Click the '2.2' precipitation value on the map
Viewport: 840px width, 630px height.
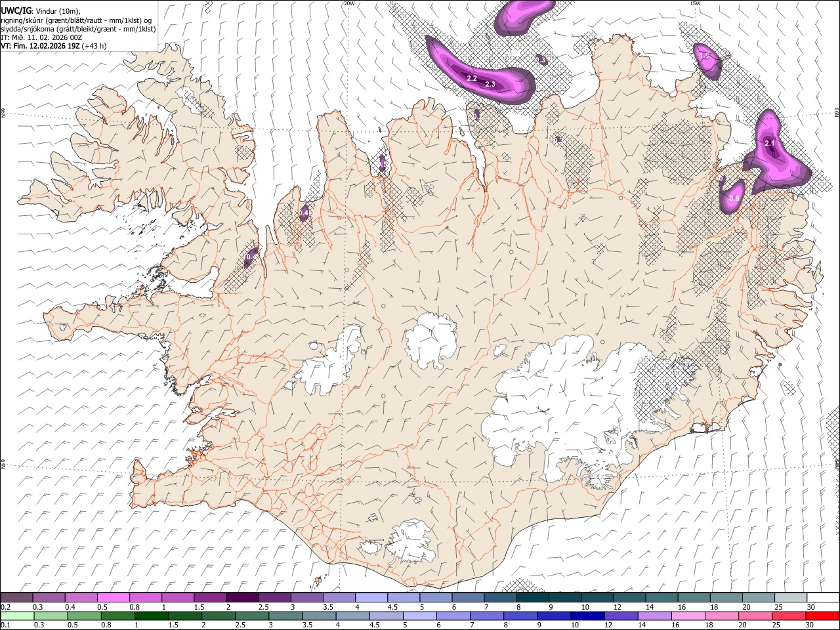click(x=471, y=78)
